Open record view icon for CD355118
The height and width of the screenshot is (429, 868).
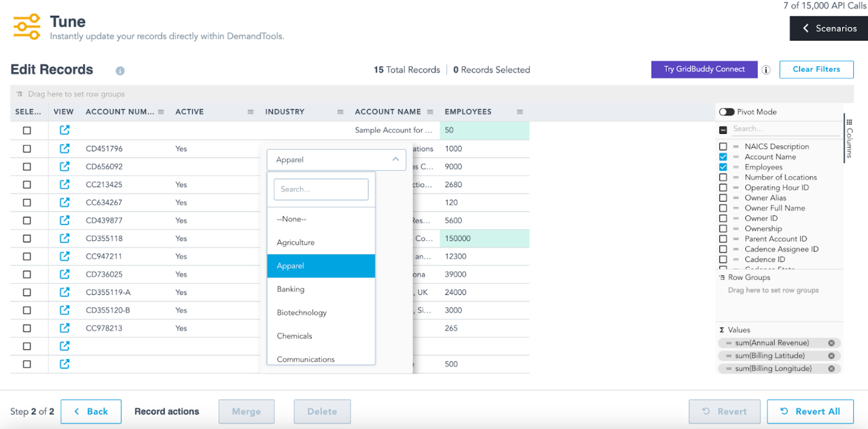click(x=64, y=238)
